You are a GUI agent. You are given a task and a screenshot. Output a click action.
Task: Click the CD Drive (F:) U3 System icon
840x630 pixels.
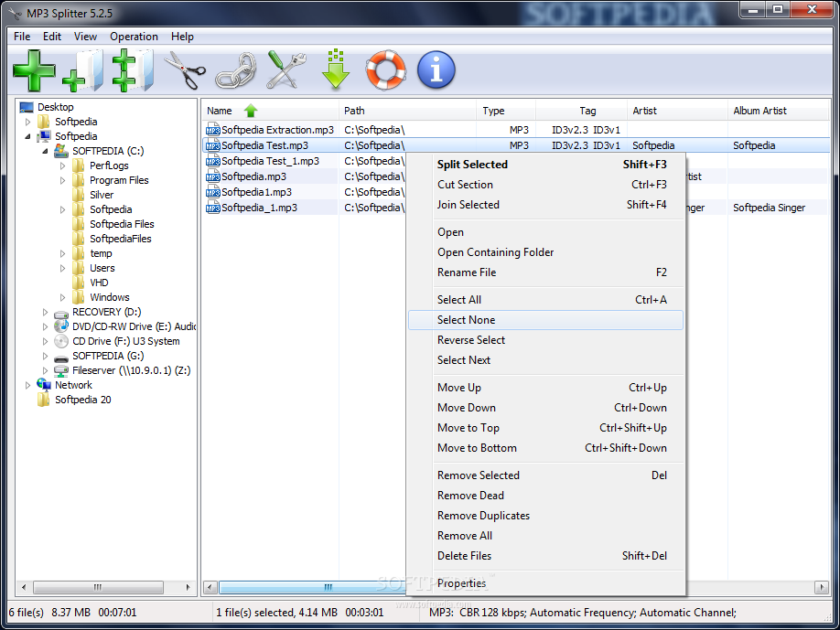[x=61, y=341]
